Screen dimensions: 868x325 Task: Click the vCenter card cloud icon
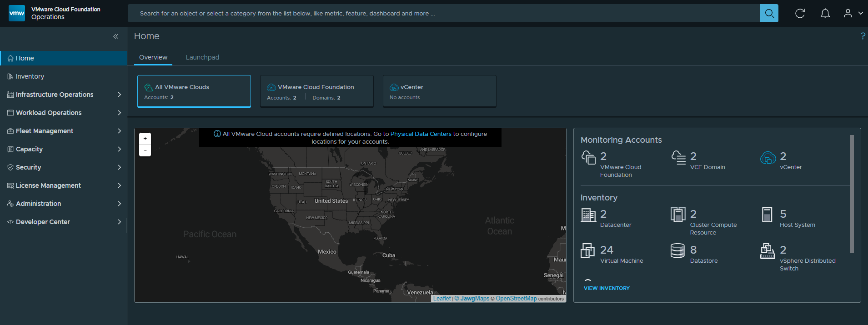(x=394, y=87)
